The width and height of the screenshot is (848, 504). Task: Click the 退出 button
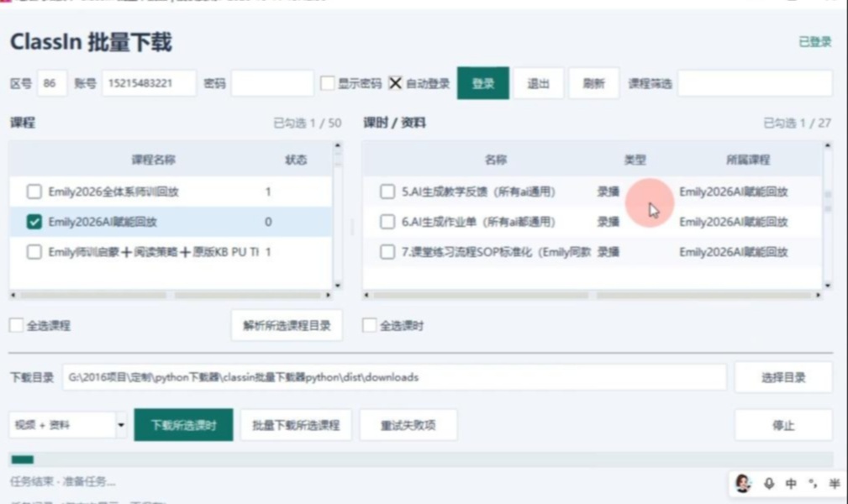point(538,83)
